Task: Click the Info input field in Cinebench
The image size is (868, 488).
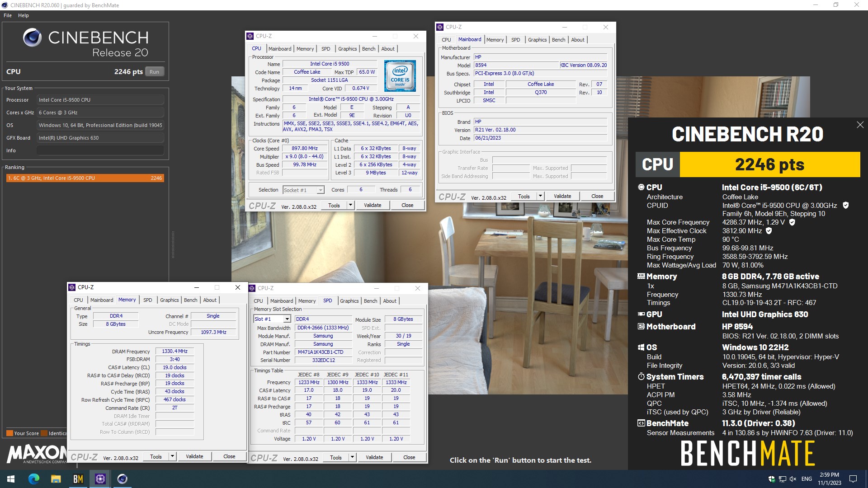Action: coord(100,150)
